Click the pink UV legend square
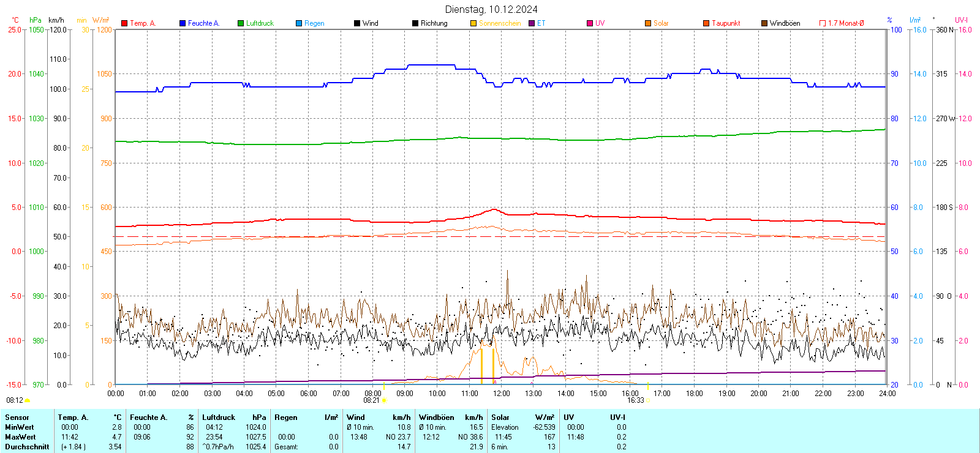The width and height of the screenshot is (980, 453). point(590,23)
